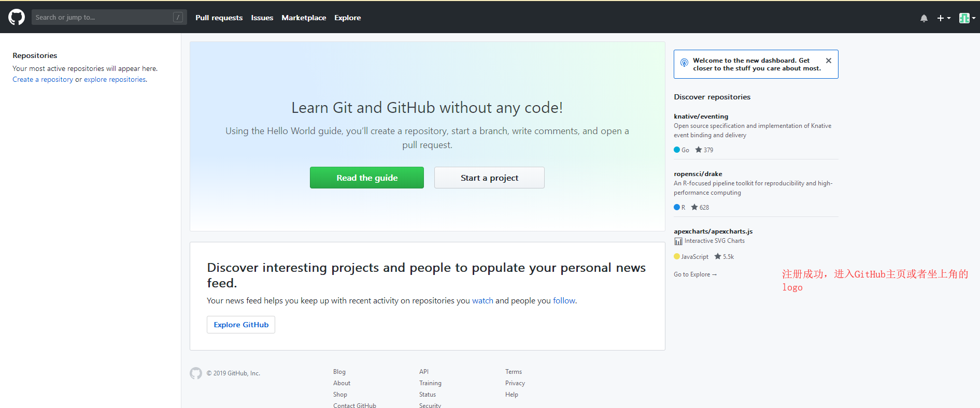Open Pull requests in the top navigation
Screen dimensions: 980x408
(x=219, y=18)
